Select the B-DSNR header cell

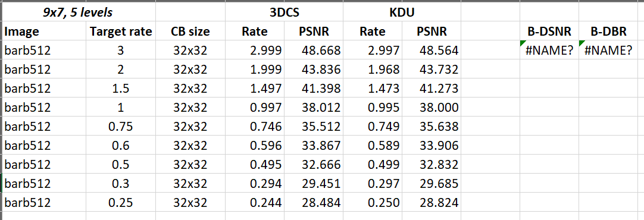549,31
